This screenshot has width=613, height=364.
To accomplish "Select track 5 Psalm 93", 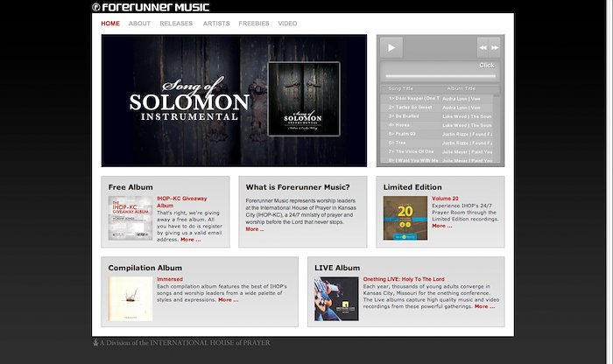I will click(437, 134).
